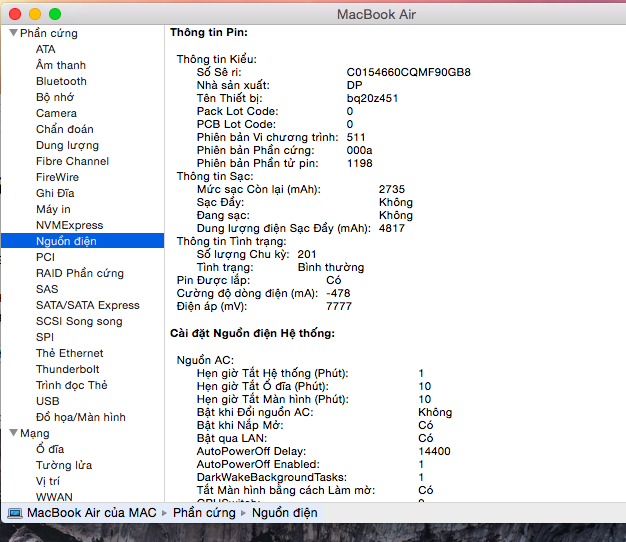Click the highlighted Nguồn điện sidebar row
Image resolution: width=626 pixels, height=542 pixels.
[x=82, y=241]
